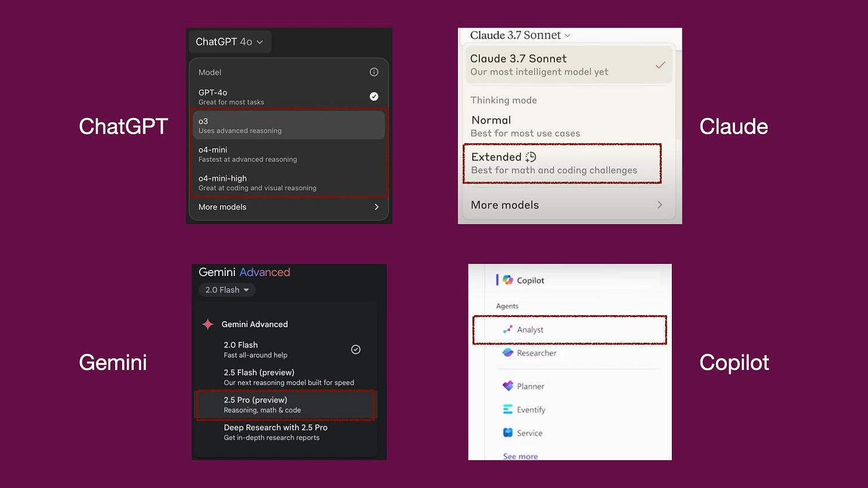This screenshot has height=488, width=868.
Task: Open Deep Research with 2.5 Pro
Action: pos(286,432)
